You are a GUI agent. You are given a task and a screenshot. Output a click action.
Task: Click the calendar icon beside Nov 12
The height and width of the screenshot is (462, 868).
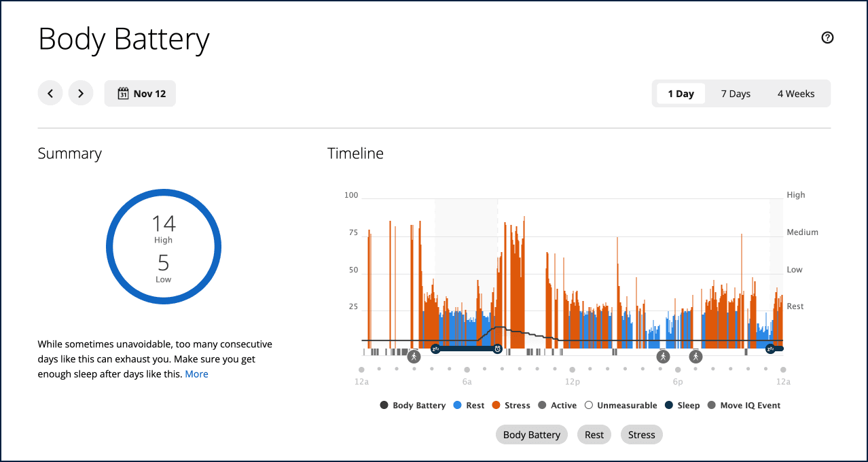(123, 94)
